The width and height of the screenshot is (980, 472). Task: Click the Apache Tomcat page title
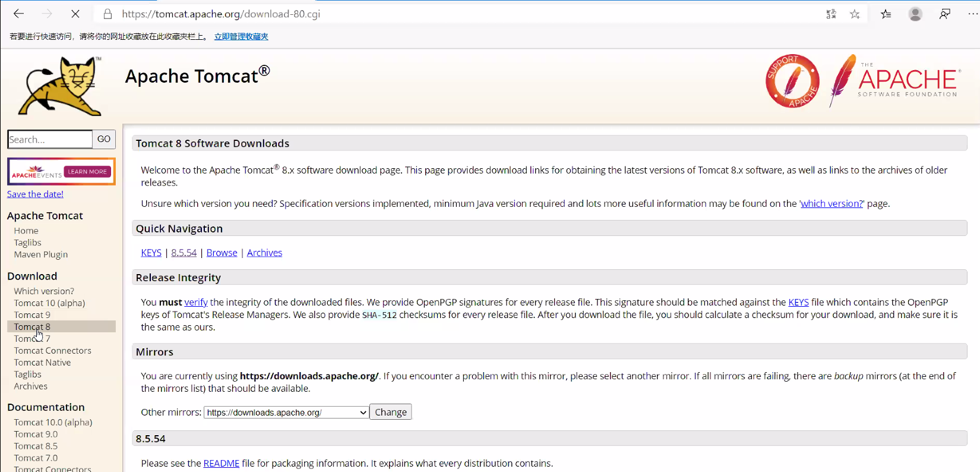click(197, 75)
